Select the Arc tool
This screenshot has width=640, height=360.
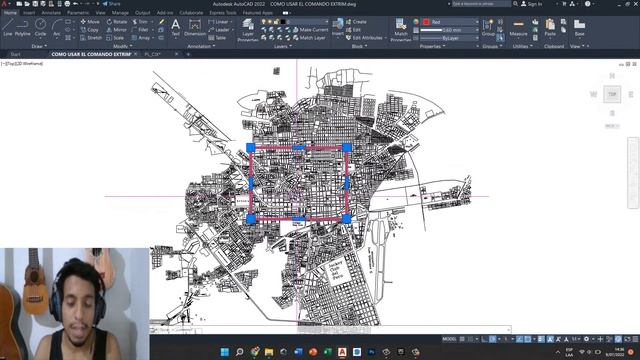(56, 27)
